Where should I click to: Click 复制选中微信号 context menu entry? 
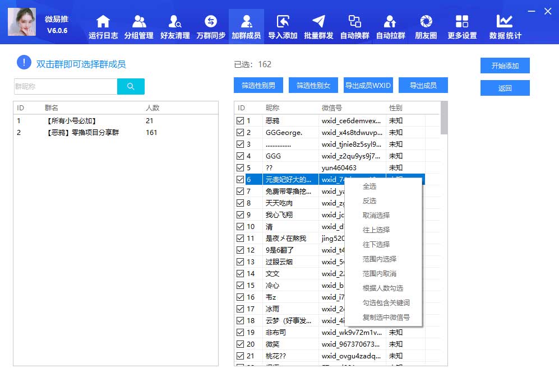click(386, 318)
